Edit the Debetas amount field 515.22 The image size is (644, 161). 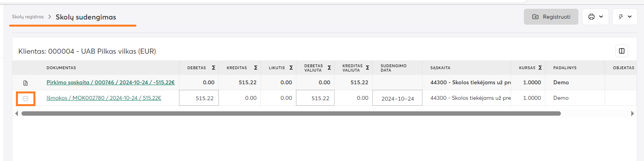click(199, 98)
